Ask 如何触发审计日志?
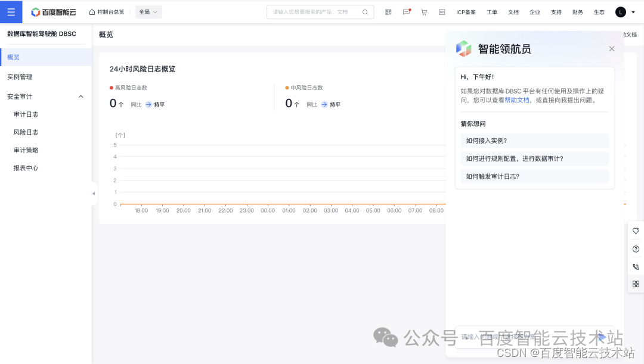Image resolution: width=644 pixels, height=364 pixels. [534, 176]
